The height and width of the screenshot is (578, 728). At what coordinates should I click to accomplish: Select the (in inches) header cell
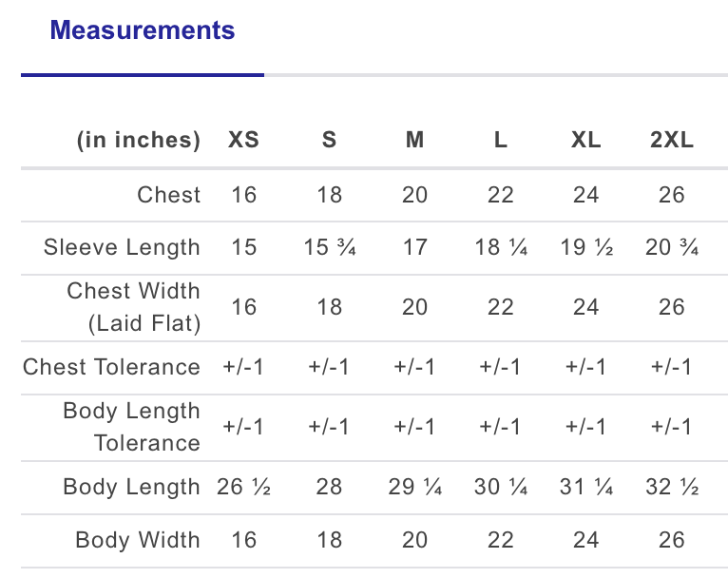coord(139,140)
